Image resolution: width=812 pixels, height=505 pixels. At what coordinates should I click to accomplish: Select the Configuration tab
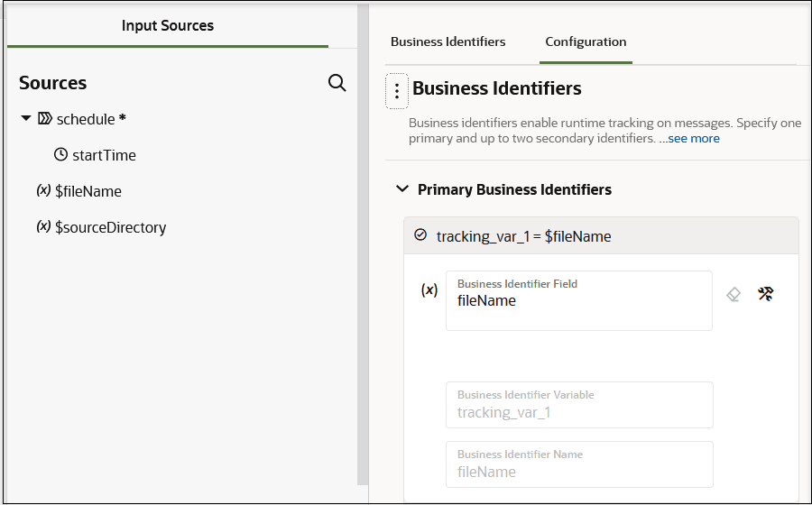pyautogui.click(x=586, y=41)
